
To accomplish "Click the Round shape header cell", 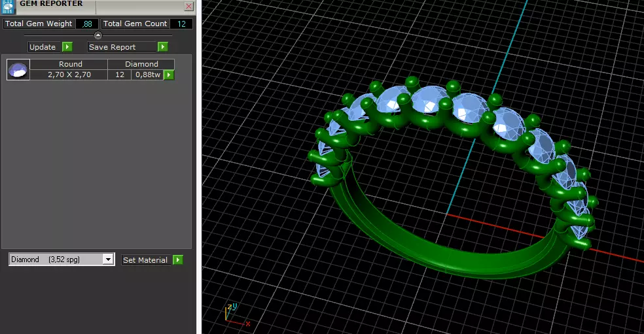I will tap(69, 64).
